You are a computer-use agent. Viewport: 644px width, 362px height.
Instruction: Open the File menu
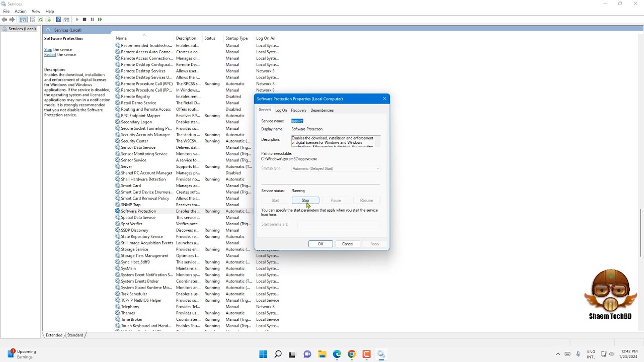click(x=6, y=11)
